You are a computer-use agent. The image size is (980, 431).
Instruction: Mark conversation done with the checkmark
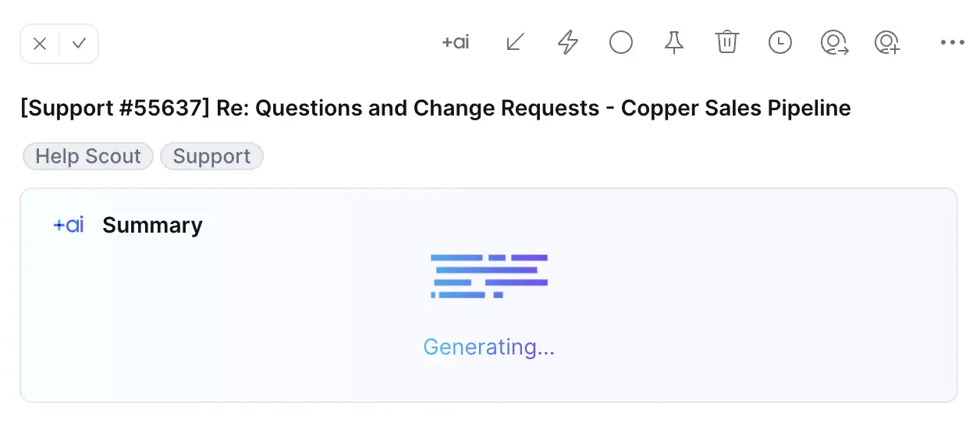pyautogui.click(x=79, y=44)
